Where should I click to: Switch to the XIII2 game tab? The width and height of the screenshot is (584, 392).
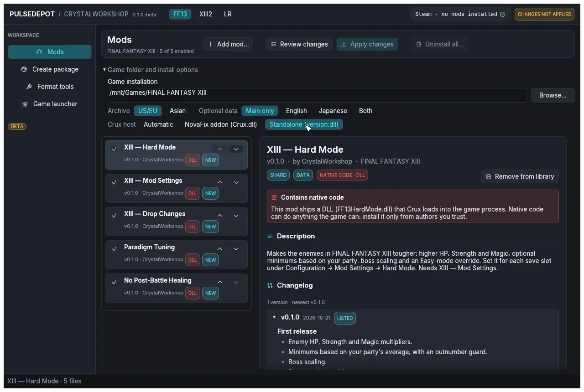coord(206,14)
